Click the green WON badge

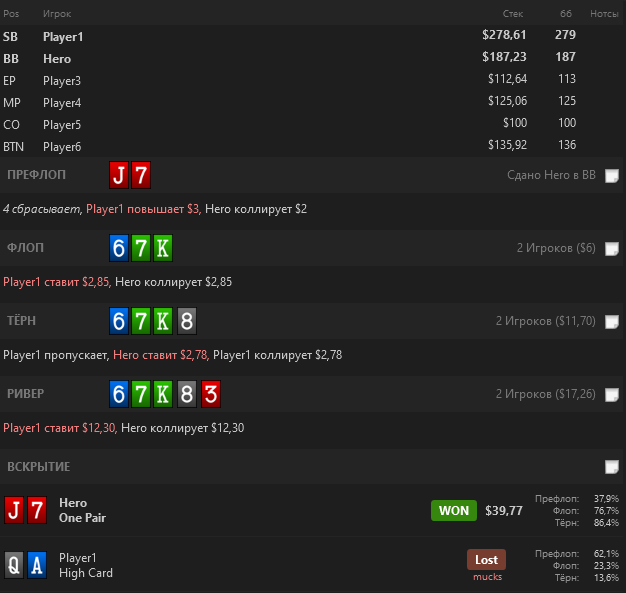[x=454, y=510]
